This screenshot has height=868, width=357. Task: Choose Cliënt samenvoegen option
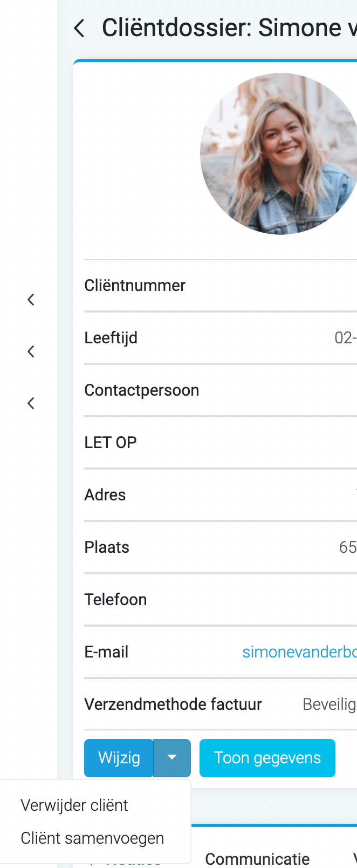click(x=92, y=838)
